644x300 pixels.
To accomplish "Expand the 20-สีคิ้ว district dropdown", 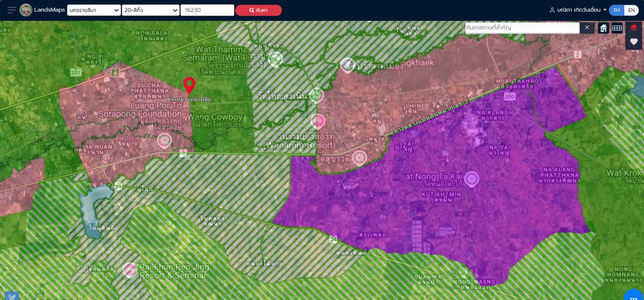I will (x=150, y=10).
